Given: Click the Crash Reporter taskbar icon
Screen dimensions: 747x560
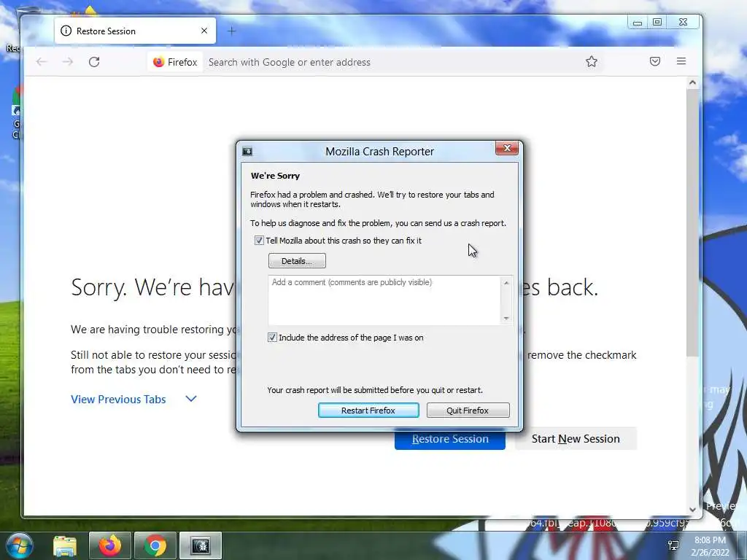Looking at the screenshot, I should (x=201, y=545).
